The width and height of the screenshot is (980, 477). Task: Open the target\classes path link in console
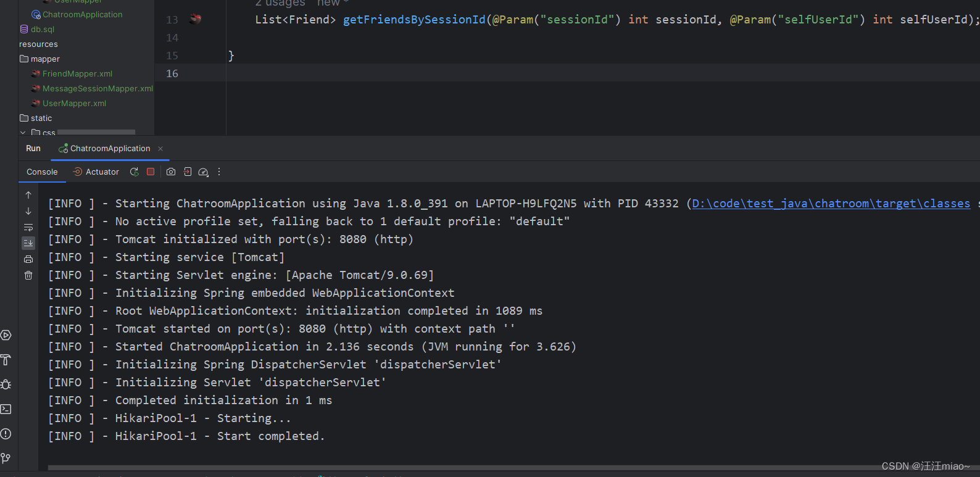pos(831,204)
